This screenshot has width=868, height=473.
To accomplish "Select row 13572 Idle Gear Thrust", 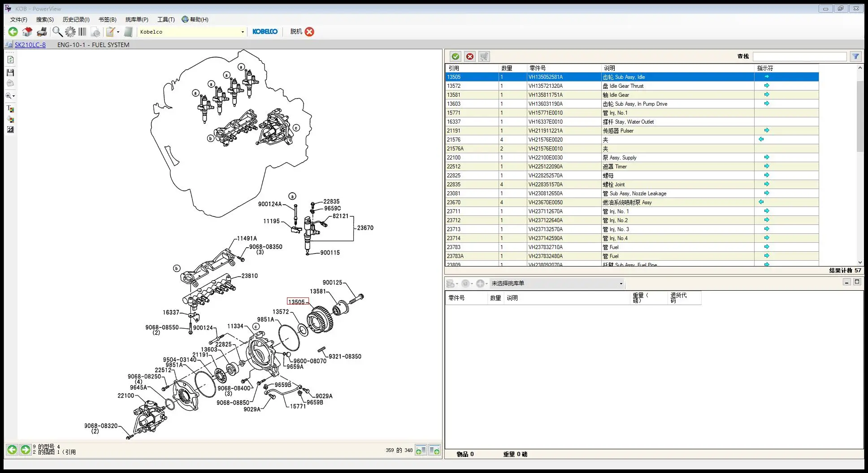I will point(632,86).
